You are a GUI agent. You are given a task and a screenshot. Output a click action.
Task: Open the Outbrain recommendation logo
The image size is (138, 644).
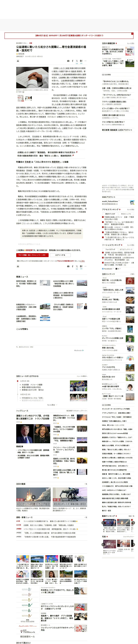(x=79, y=351)
